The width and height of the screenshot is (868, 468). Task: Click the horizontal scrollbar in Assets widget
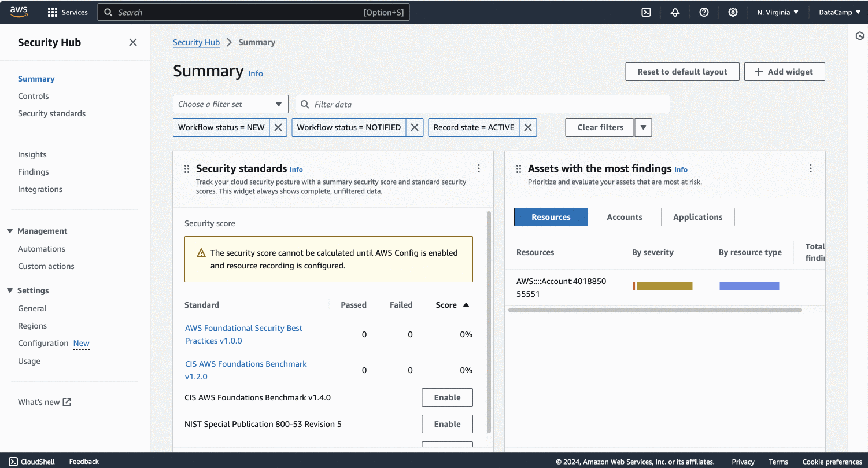(x=655, y=310)
